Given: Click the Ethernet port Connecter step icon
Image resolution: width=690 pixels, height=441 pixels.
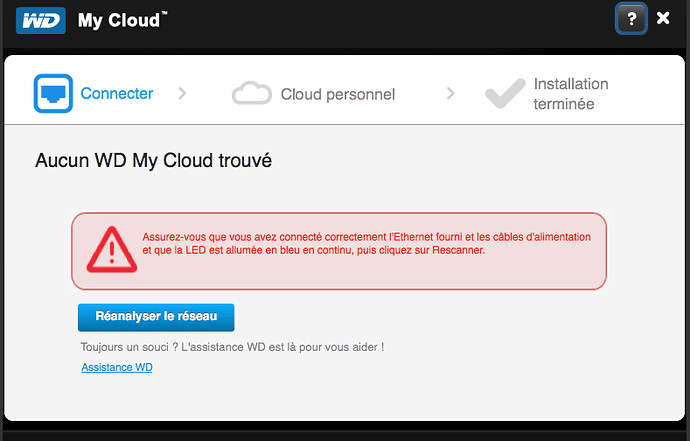Looking at the screenshot, I should pyautogui.click(x=53, y=93).
